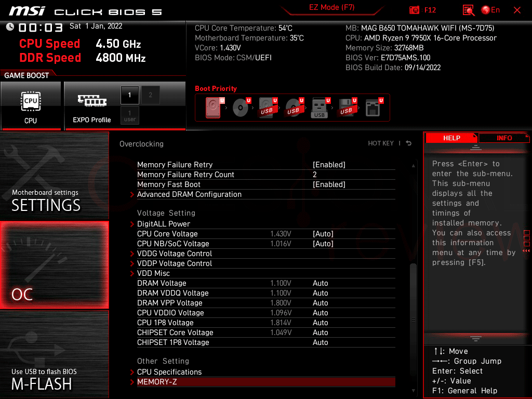Image resolution: width=532 pixels, height=399 pixels.
Task: Expand VDDP Voltage Control submenu
Action: (x=175, y=263)
